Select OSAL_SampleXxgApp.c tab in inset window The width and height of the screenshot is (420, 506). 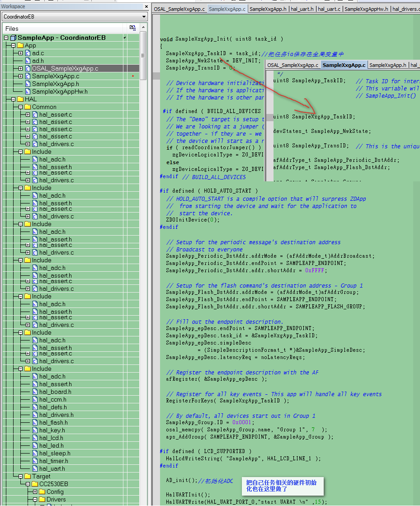click(293, 65)
